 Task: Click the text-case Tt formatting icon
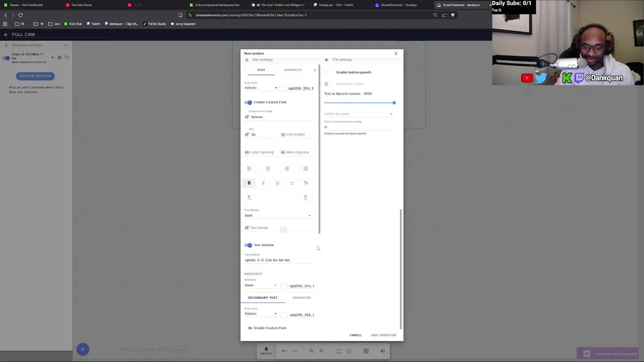[306, 183]
